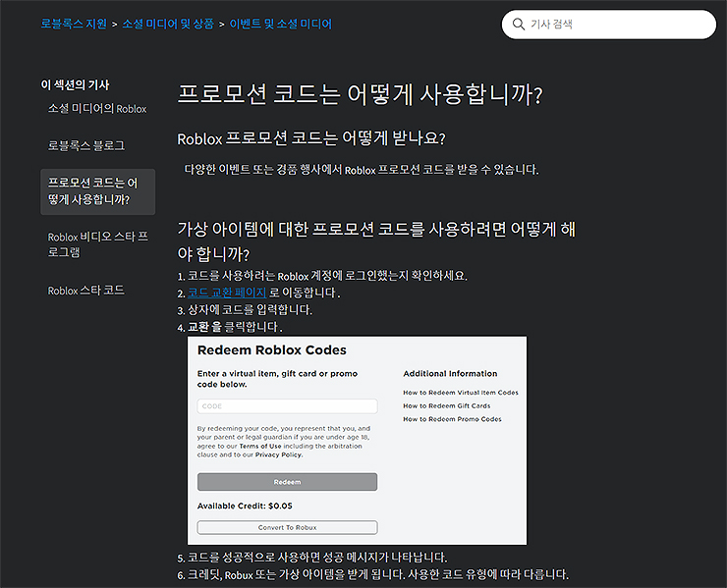Click the Additional Information heading
This screenshot has height=588, width=727.
pos(450,373)
